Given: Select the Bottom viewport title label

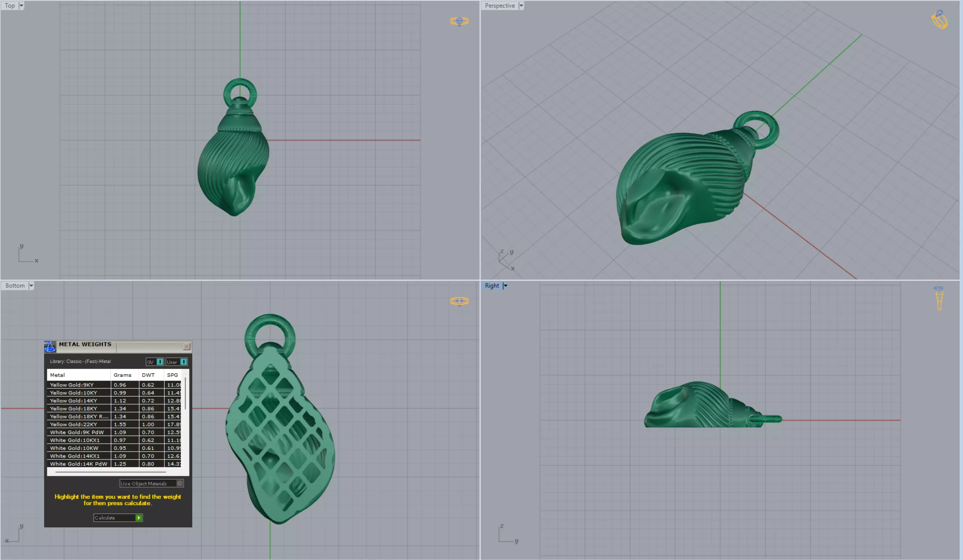Looking at the screenshot, I should pos(15,285).
